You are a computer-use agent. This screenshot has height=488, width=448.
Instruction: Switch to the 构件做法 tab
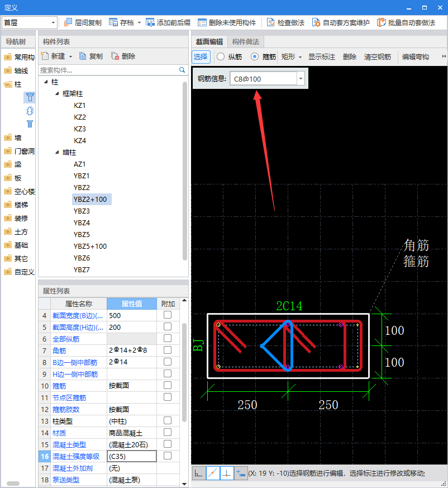pyautogui.click(x=246, y=42)
